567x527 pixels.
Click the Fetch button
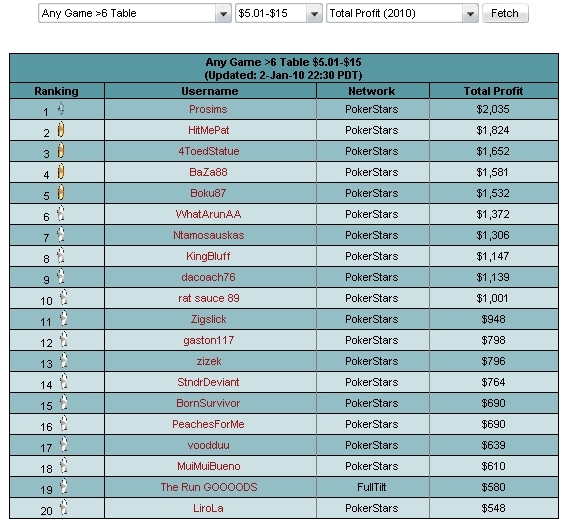click(x=505, y=13)
